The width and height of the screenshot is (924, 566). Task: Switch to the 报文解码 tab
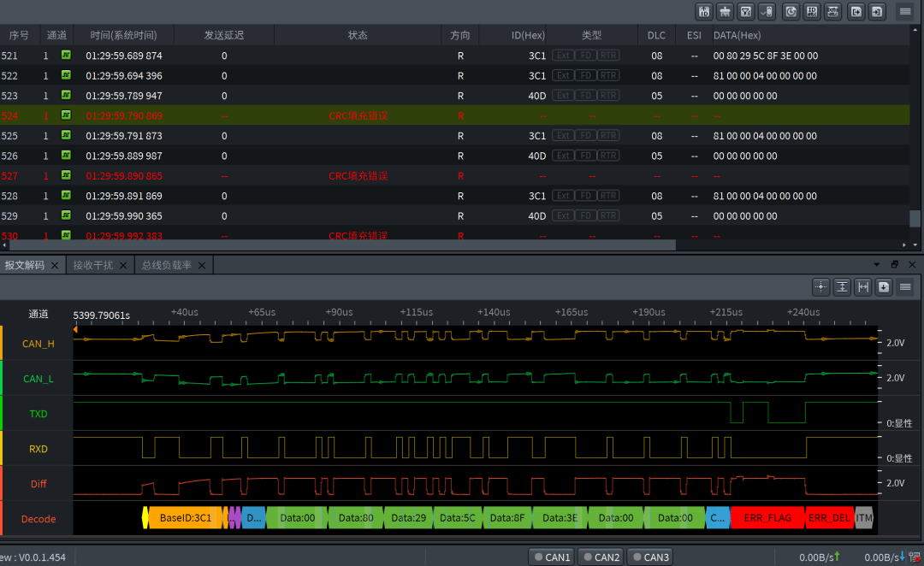click(25, 265)
